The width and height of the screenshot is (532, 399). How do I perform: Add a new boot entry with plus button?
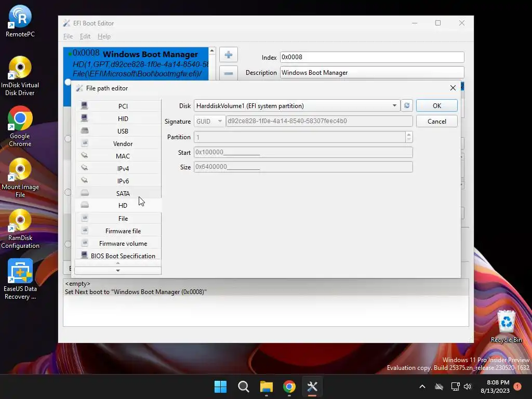(x=229, y=55)
